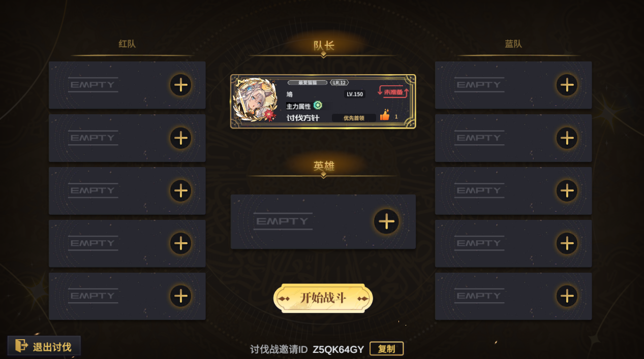Click the invite ID Z5QK64GY text

click(x=339, y=349)
